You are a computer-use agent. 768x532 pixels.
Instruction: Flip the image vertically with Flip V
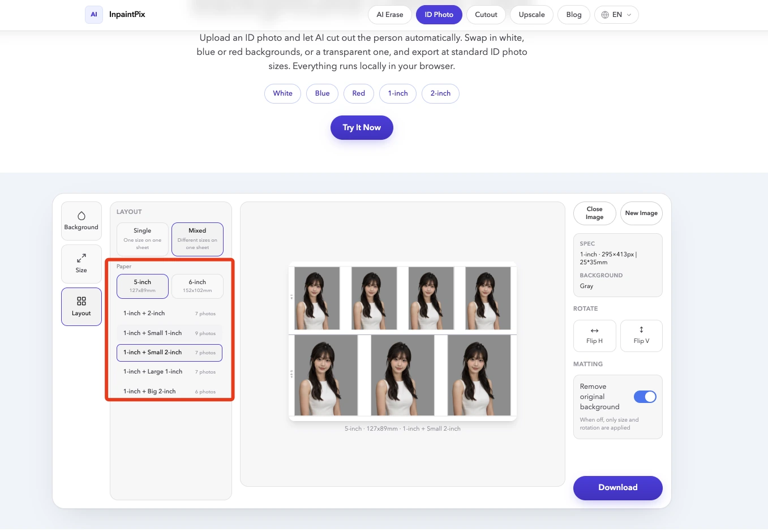[x=641, y=336]
